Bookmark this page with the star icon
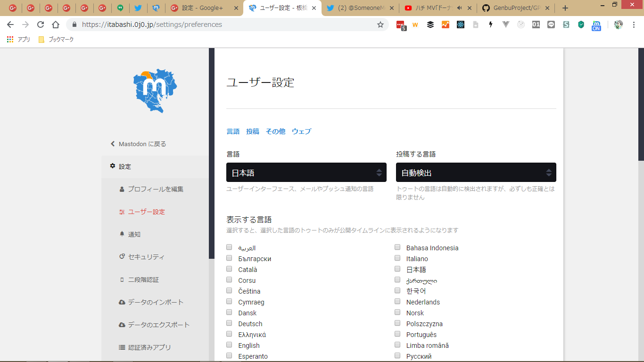 pyautogui.click(x=380, y=25)
